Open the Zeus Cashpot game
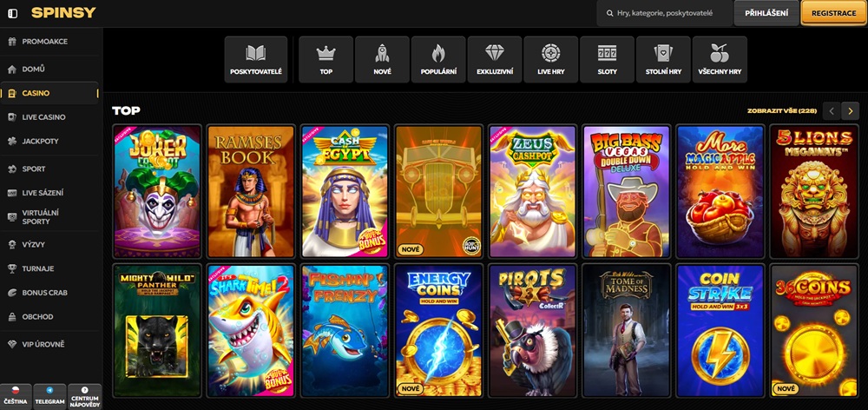 (533, 192)
